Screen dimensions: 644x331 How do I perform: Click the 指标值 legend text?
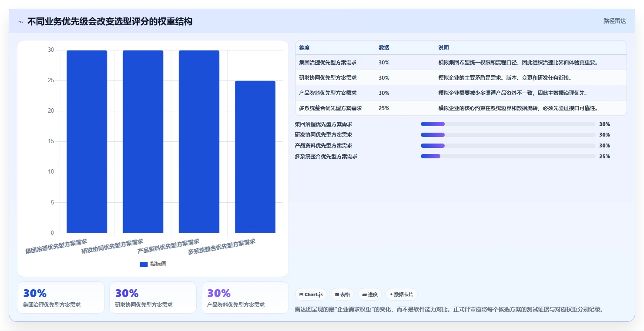tap(158, 264)
